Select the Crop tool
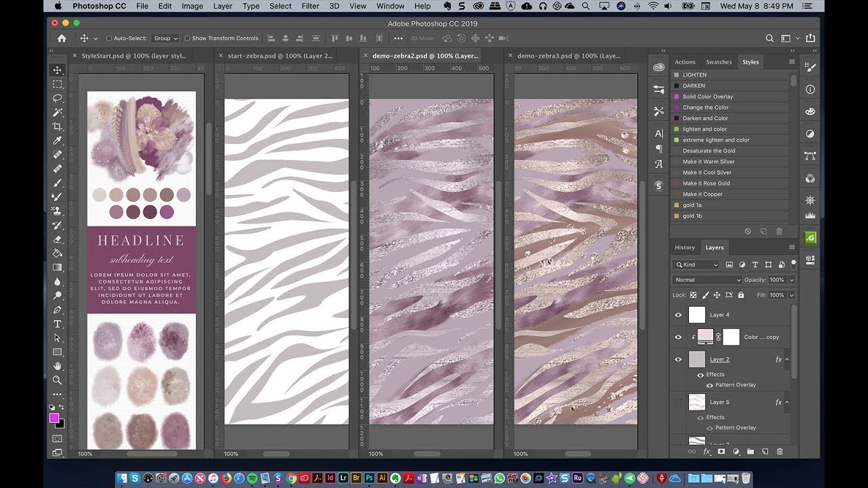 58,127
